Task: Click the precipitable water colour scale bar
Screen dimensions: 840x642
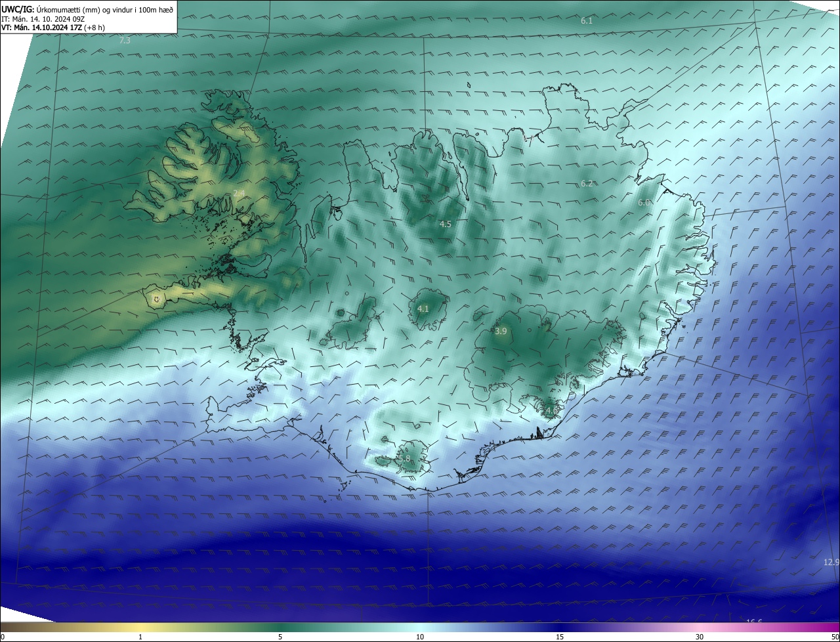Action: tap(420, 627)
